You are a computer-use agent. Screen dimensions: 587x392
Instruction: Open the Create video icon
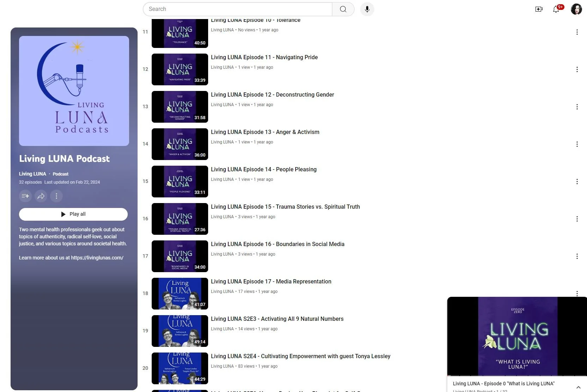[x=539, y=9]
